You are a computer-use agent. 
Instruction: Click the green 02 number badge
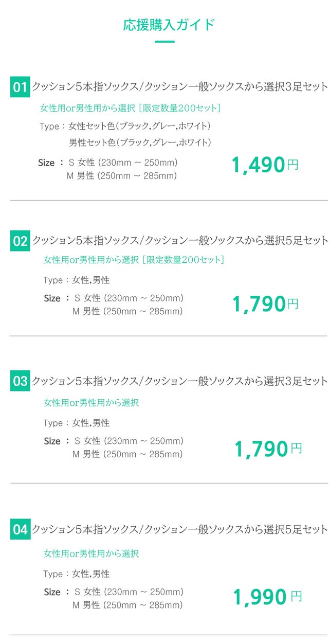[20, 241]
